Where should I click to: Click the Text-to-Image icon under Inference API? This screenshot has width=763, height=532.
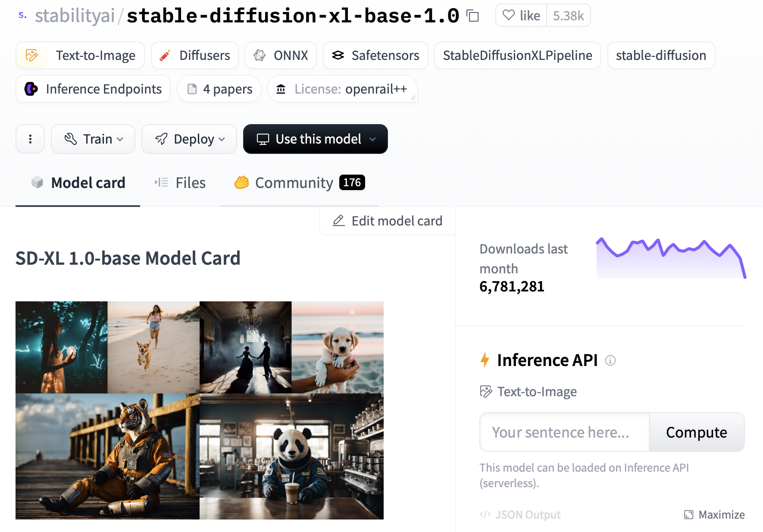click(486, 391)
